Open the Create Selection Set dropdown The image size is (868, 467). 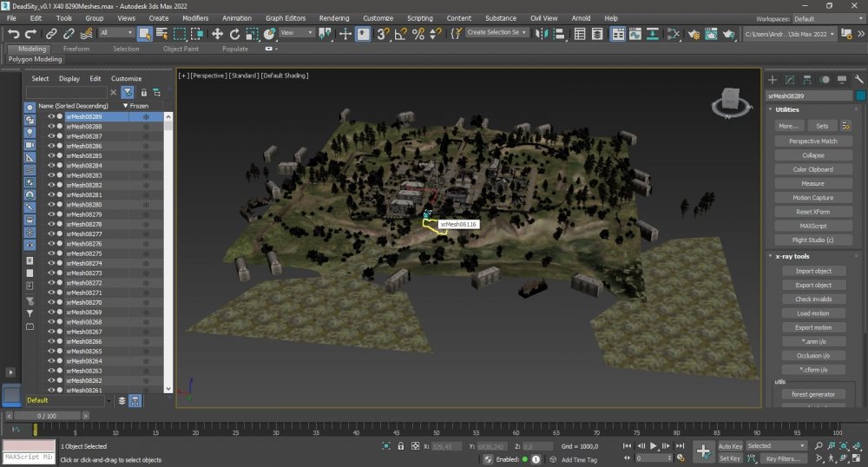point(496,33)
